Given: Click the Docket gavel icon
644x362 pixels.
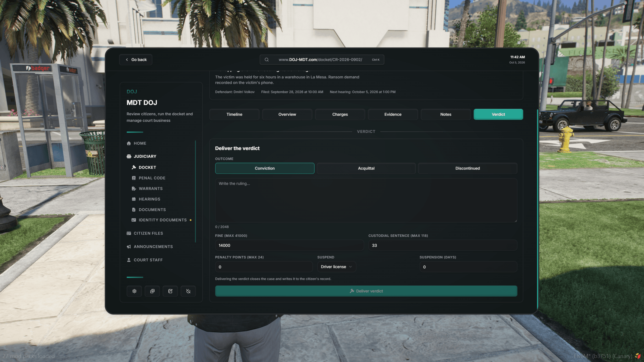Looking at the screenshot, I should point(134,167).
